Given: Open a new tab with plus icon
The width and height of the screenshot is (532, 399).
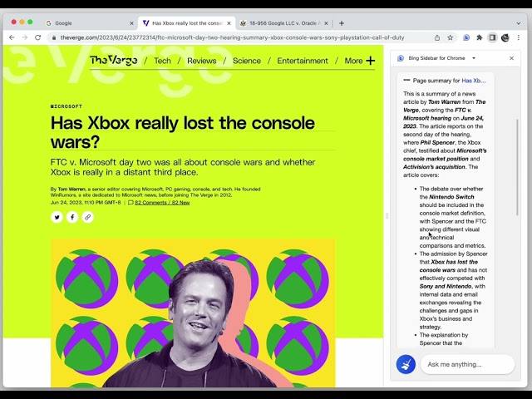Looking at the screenshot, I should click(x=342, y=23).
